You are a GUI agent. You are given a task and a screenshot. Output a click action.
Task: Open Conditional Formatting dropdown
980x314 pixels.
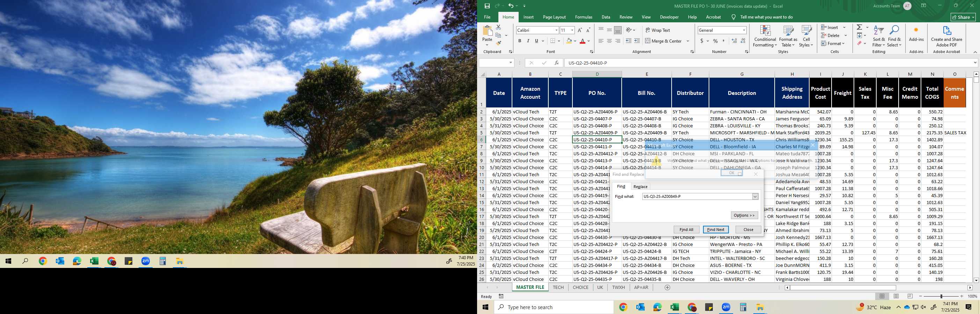[765, 36]
